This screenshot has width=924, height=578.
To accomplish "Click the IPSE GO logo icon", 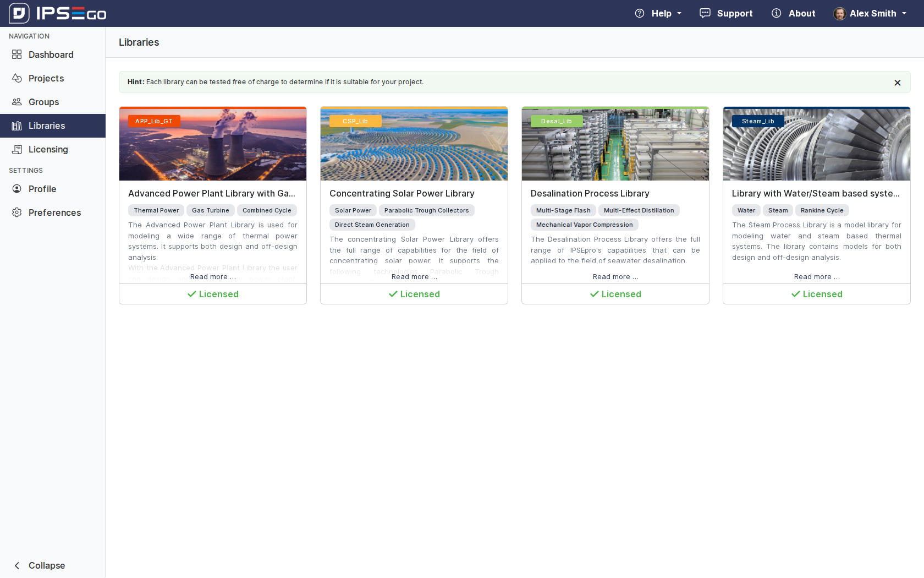I will tap(19, 13).
